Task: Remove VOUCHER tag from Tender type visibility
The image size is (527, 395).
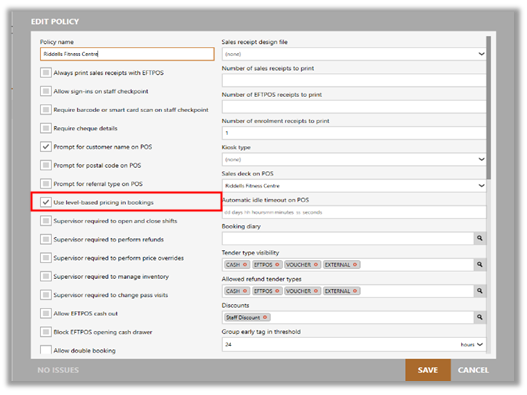Action: click(x=316, y=265)
